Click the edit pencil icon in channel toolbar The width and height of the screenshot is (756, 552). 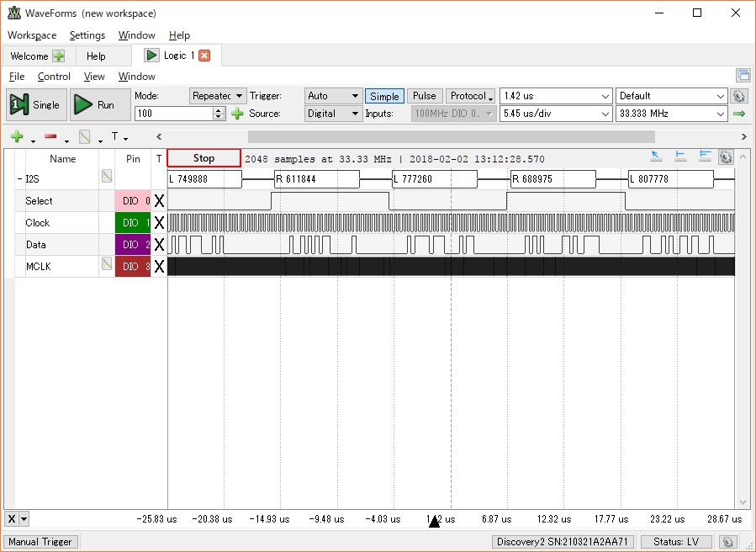[x=85, y=136]
